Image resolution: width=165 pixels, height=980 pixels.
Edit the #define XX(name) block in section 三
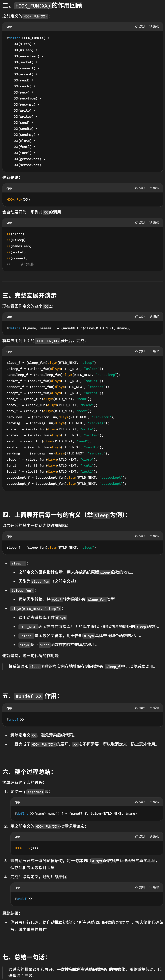154,317
